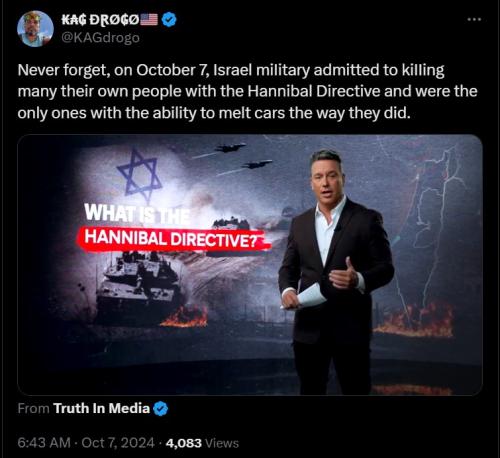Play the Hannibal Directive video thumbnail
Image resolution: width=500 pixels, height=458 pixels.
click(x=250, y=265)
